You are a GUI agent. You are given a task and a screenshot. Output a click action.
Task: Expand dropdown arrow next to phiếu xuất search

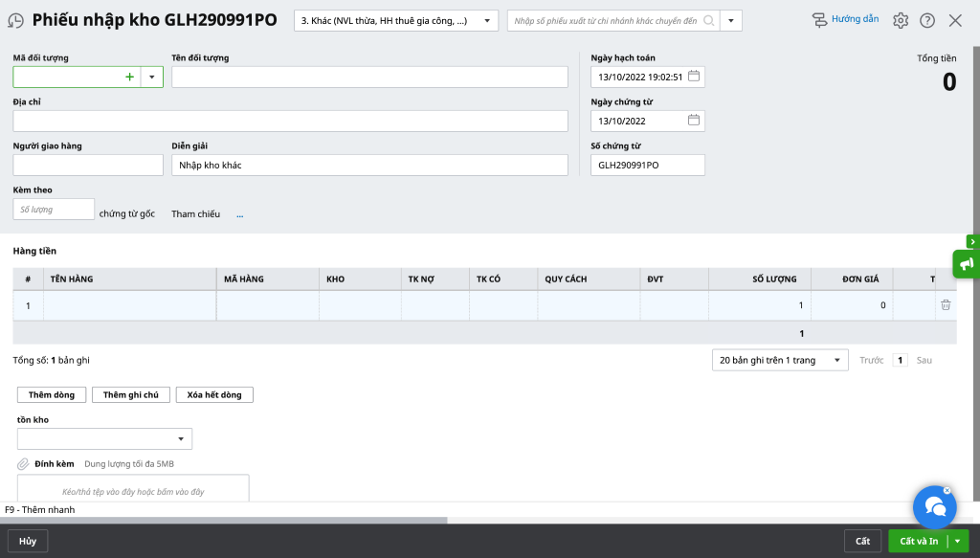[x=731, y=21]
